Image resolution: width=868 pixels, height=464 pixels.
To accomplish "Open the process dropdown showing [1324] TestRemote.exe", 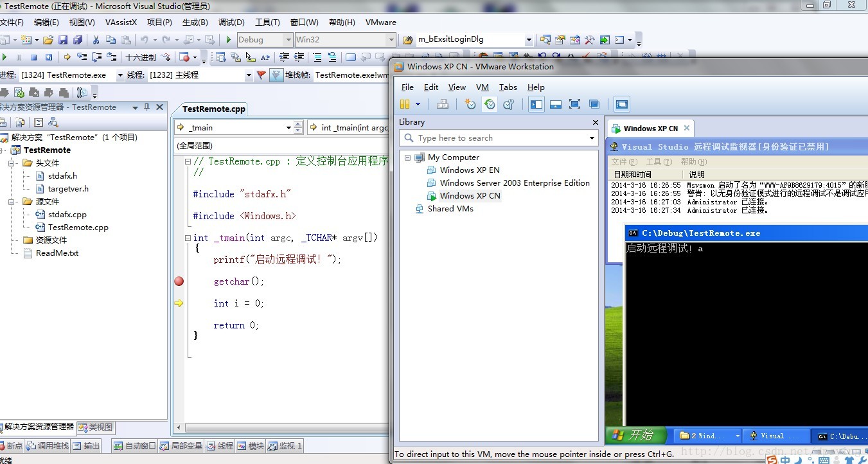I will (120, 75).
